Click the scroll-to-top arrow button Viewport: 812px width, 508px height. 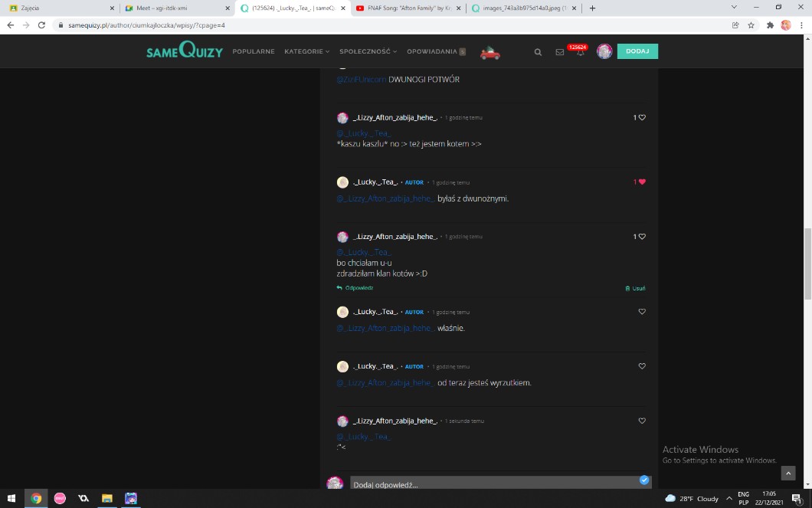pyautogui.click(x=788, y=473)
